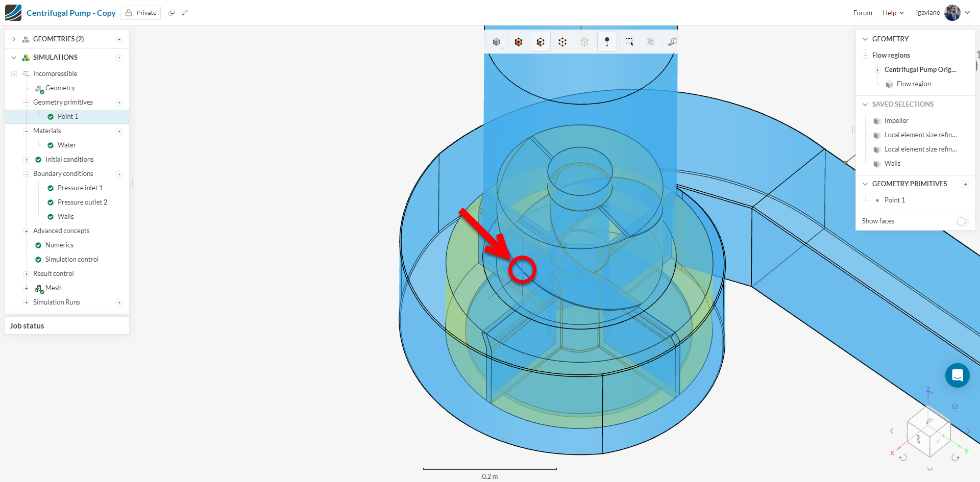This screenshot has height=482, width=980.
Task: Expand the Result control node
Action: pyautogui.click(x=26, y=274)
